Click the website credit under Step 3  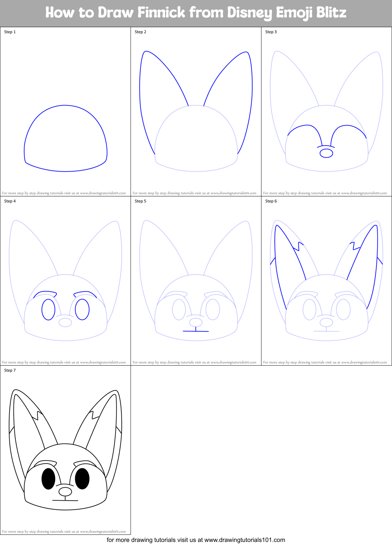(325, 193)
